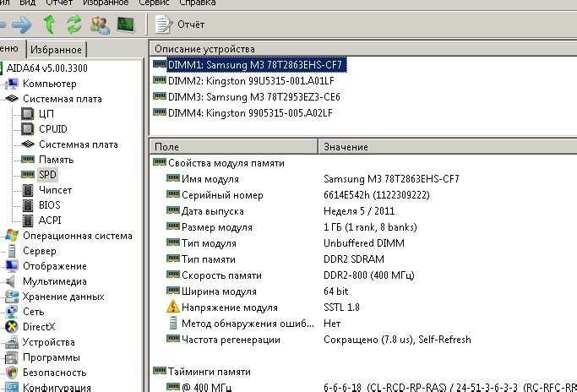This screenshot has width=577, height=392.
Task: Click the Чипсет chip icon
Action: 28,190
